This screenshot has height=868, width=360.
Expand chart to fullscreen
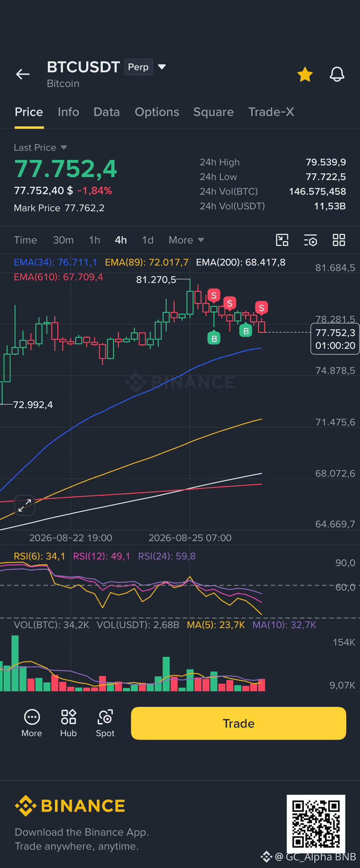(25, 506)
